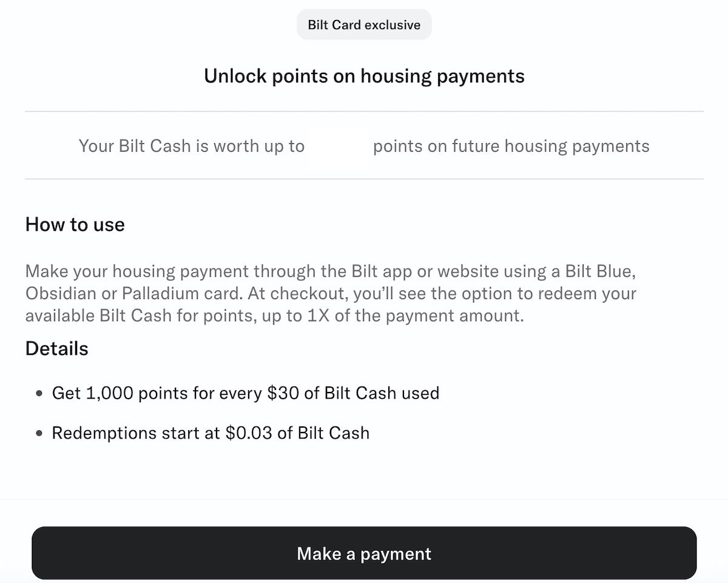728x583 pixels.
Task: Select the Unlock points on housing payments heading
Action: [x=364, y=76]
